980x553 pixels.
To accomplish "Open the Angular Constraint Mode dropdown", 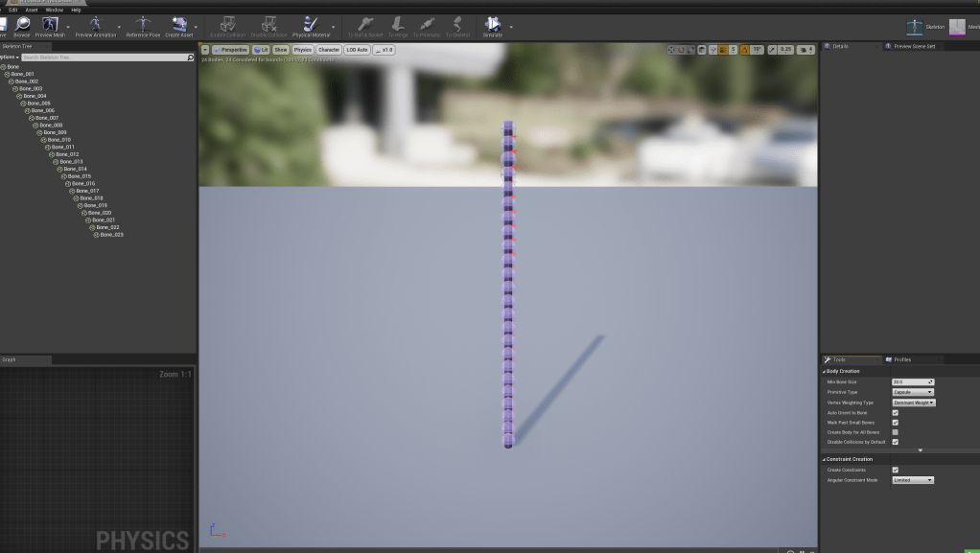I will click(x=913, y=480).
